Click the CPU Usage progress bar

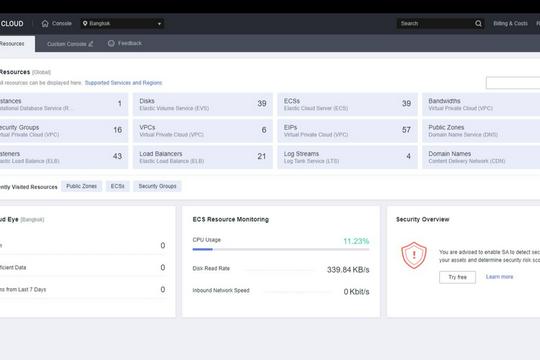click(x=281, y=249)
